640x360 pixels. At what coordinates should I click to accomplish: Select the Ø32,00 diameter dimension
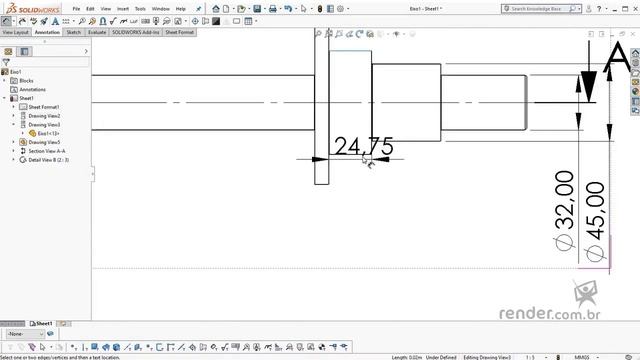pos(565,211)
